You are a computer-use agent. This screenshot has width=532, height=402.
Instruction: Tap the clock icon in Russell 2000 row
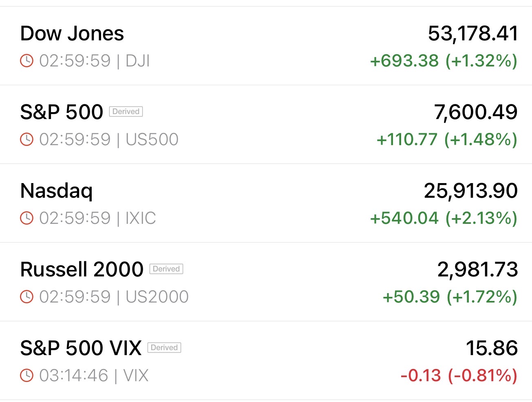tap(26, 297)
